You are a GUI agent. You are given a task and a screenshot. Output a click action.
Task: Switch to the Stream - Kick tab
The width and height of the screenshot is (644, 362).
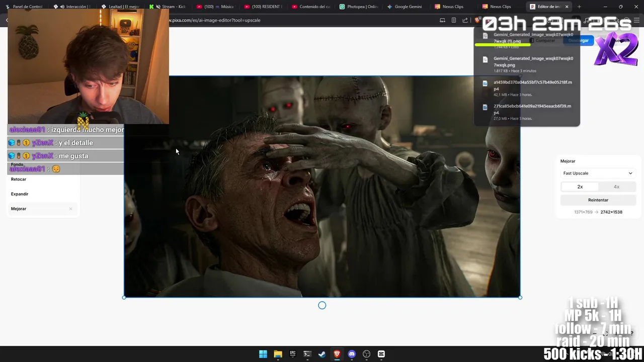click(168, 7)
